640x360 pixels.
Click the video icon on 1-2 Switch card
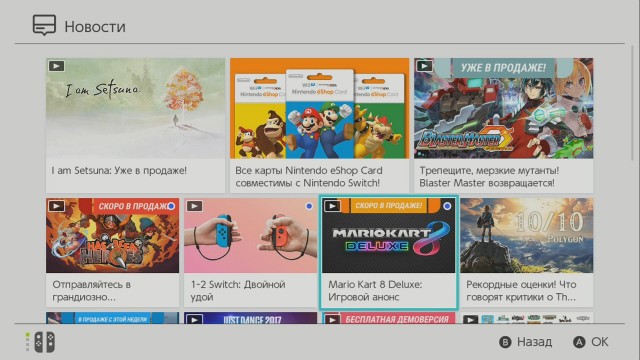[x=194, y=206]
